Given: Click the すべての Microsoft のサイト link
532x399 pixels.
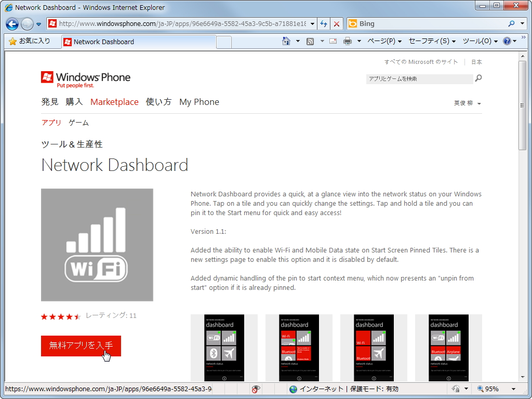Looking at the screenshot, I should (x=421, y=62).
